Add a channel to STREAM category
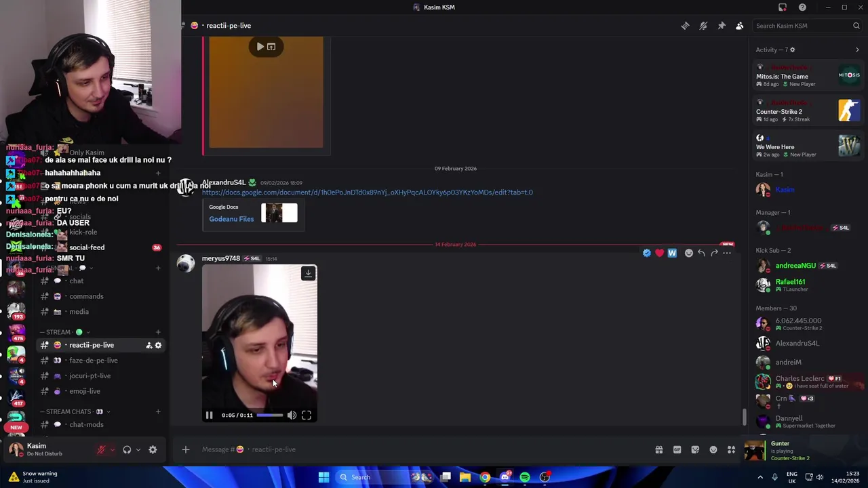 [158, 332]
